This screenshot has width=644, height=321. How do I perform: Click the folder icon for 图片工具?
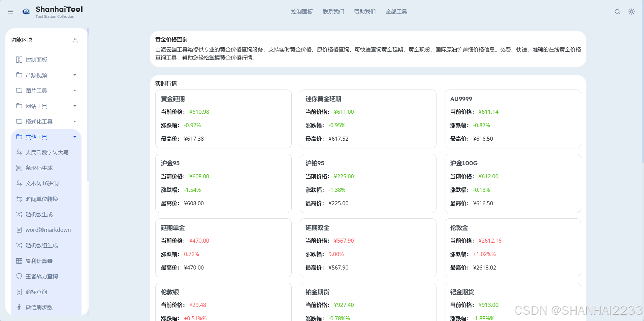point(19,91)
